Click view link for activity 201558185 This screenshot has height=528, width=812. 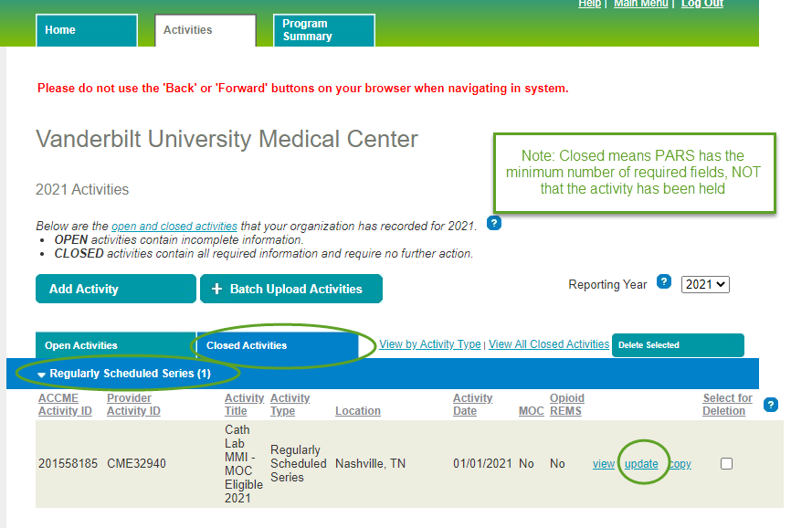click(x=604, y=464)
